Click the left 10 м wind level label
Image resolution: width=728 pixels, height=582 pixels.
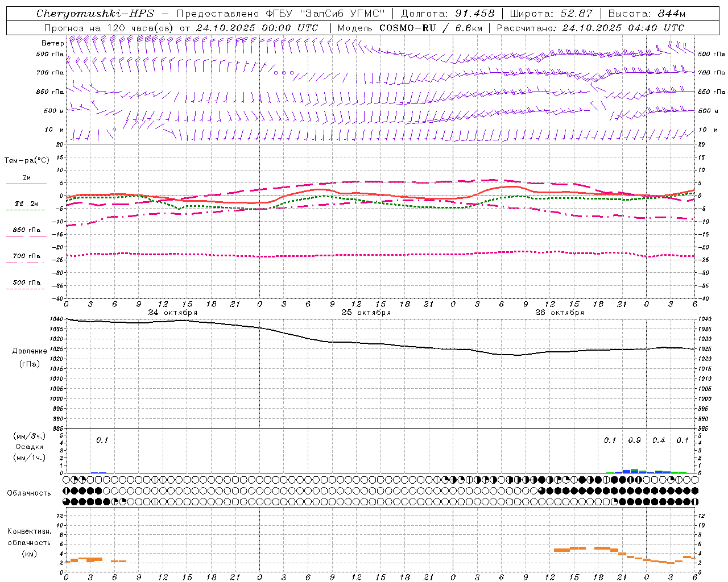click(54, 130)
